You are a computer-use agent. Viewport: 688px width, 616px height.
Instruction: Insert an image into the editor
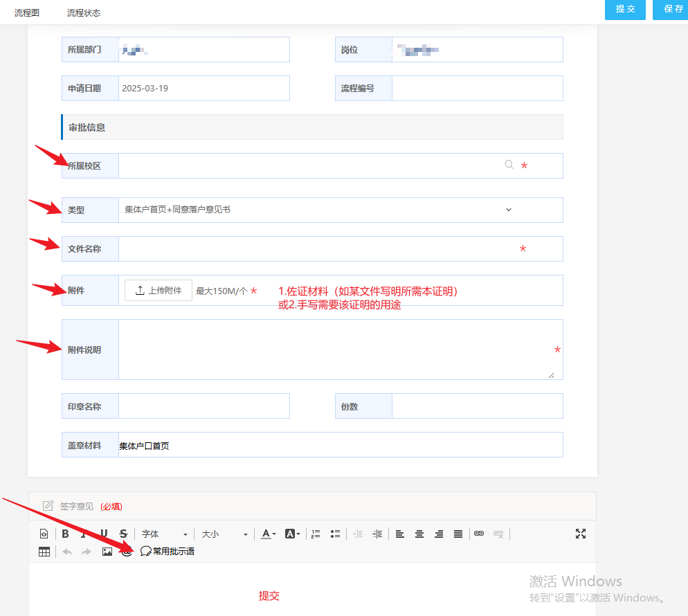point(107,552)
